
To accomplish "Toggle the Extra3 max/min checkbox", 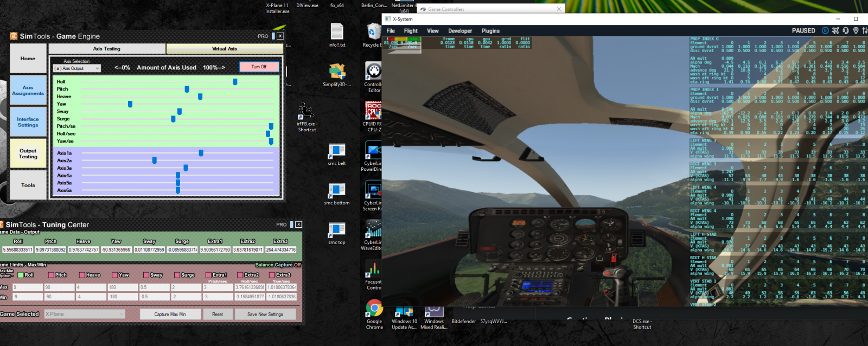I will 272,275.
